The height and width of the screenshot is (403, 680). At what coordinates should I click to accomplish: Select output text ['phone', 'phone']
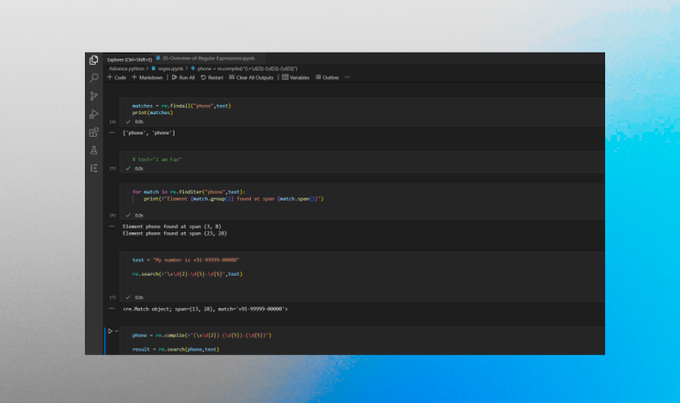pos(149,133)
